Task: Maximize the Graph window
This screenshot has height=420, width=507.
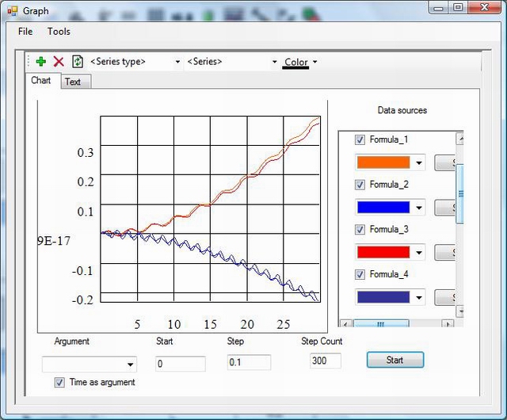Action: 458,7
